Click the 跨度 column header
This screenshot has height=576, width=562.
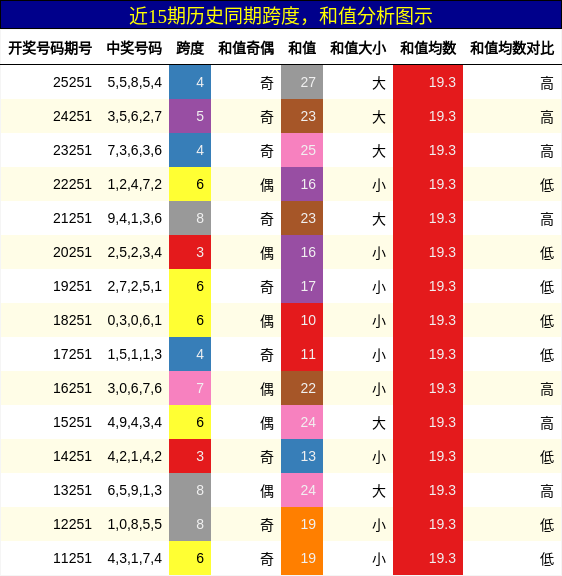[x=190, y=48]
